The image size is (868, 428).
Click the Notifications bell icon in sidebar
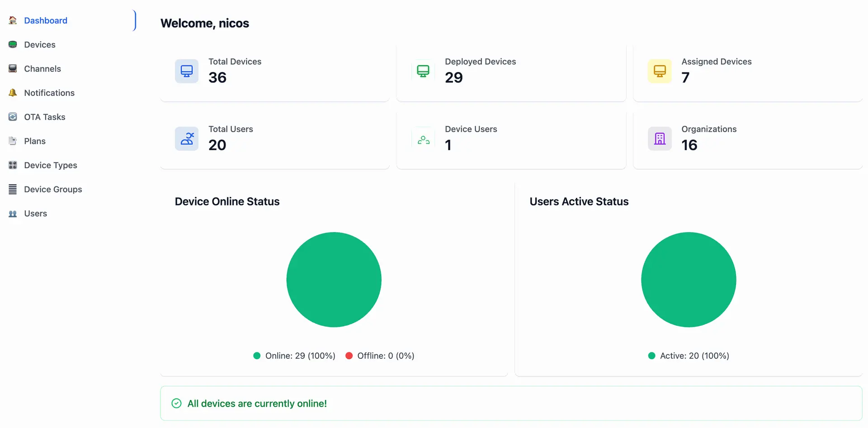coord(13,93)
